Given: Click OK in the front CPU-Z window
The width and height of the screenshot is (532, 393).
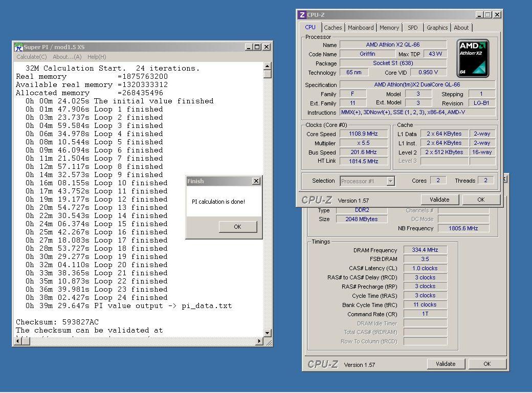Looking at the screenshot, I should [481, 200].
